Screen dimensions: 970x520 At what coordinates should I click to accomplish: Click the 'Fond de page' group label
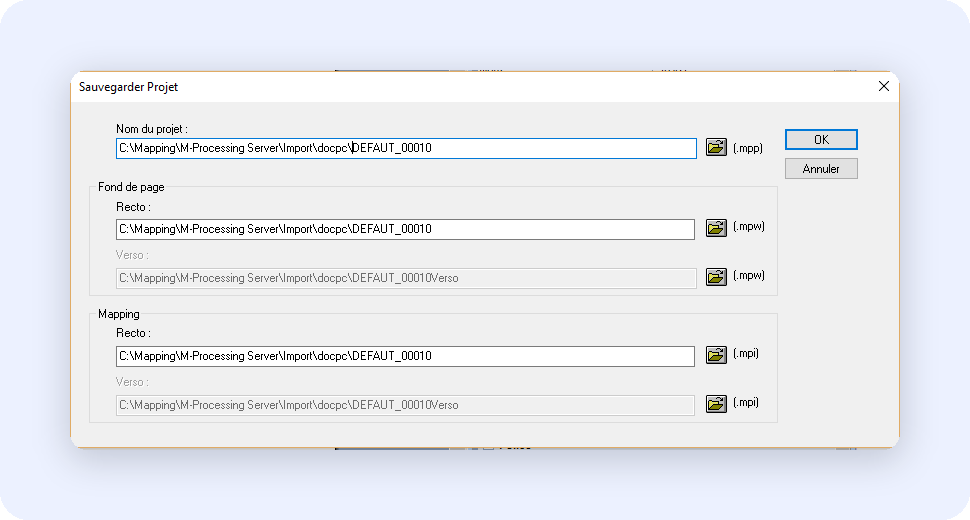pos(131,187)
